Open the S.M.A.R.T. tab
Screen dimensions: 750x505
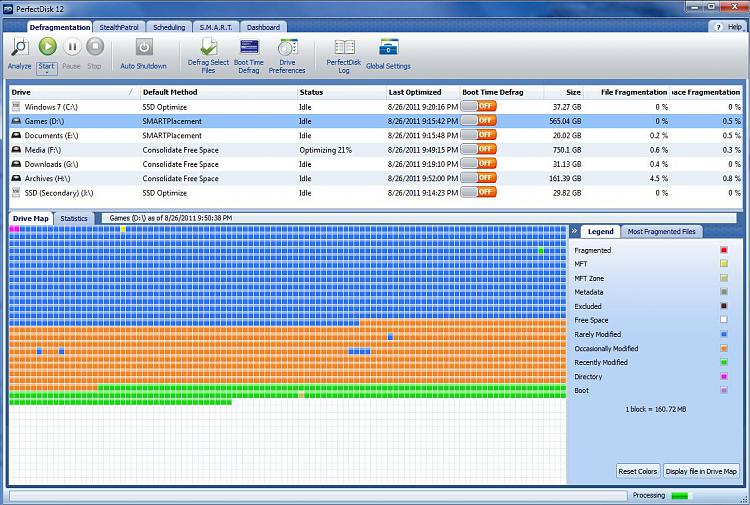216,27
